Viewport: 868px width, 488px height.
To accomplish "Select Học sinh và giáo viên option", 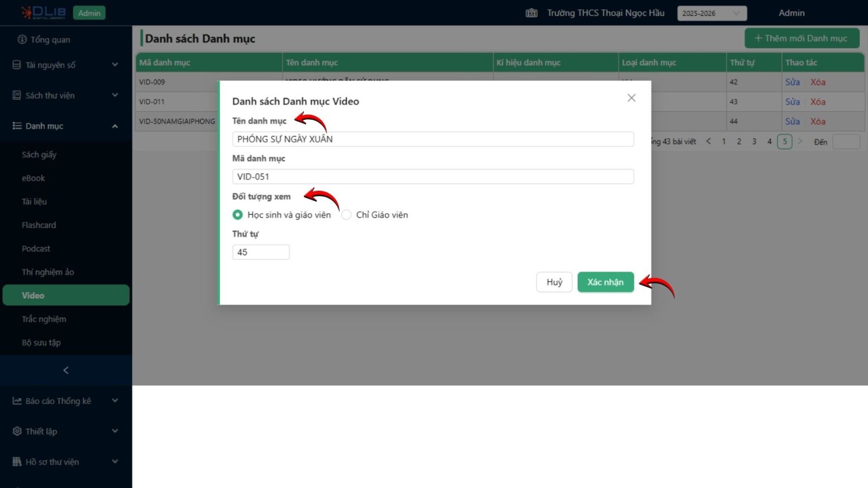I will [x=238, y=215].
